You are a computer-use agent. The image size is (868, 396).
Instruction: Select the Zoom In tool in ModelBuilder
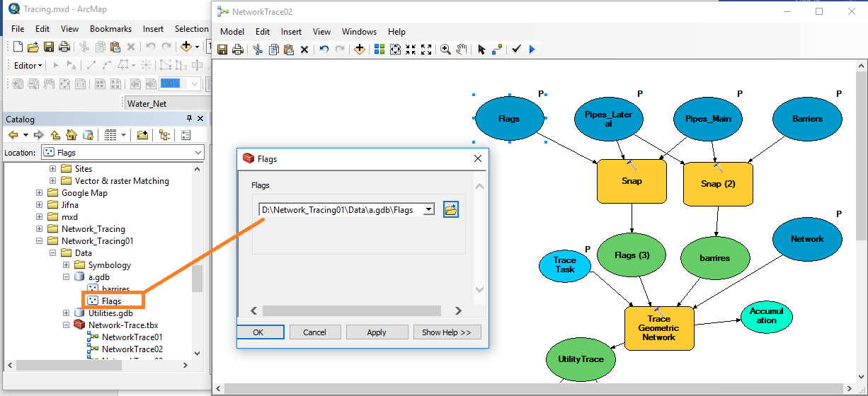pos(446,49)
